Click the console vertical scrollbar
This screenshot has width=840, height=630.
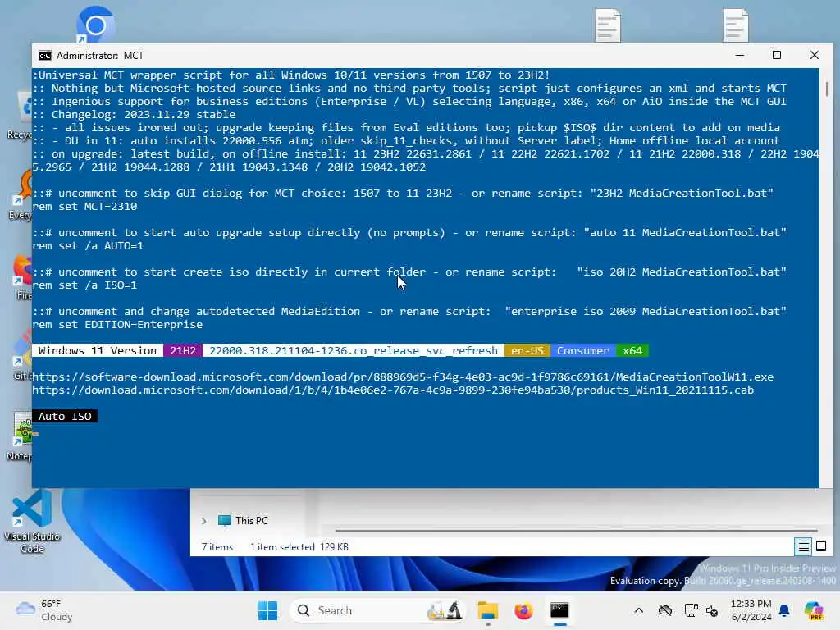point(827,89)
